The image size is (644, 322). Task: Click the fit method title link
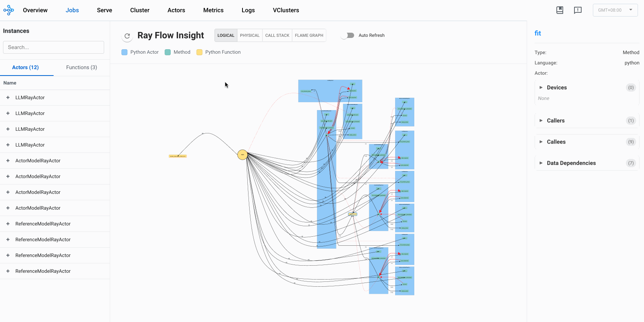(x=538, y=33)
